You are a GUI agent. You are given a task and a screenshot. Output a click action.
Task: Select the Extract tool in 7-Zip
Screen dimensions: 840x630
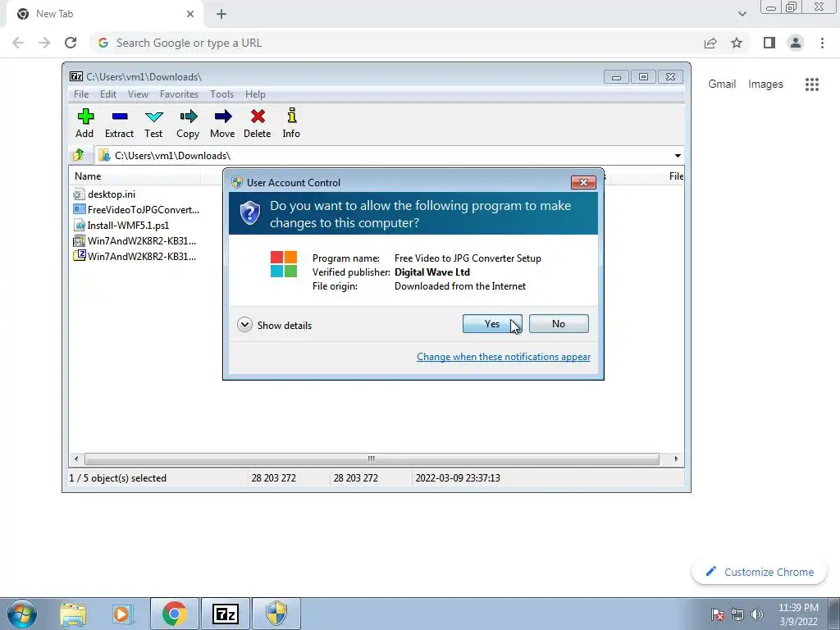coord(119,123)
